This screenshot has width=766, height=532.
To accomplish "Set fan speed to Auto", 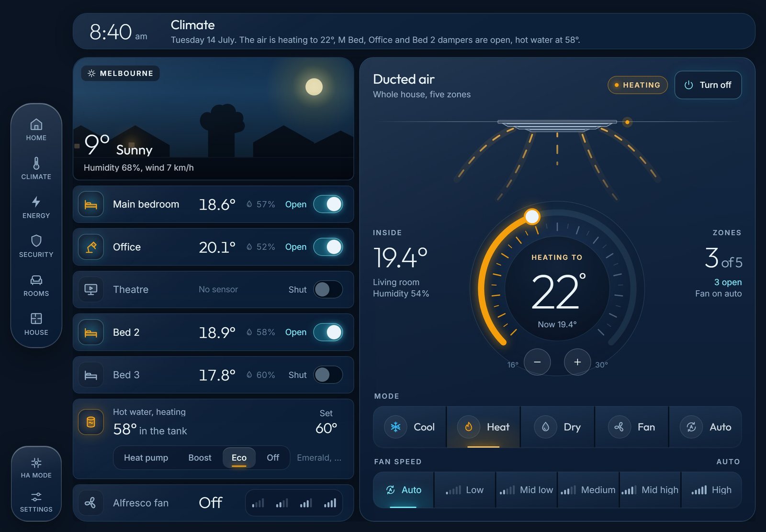I will tap(404, 490).
